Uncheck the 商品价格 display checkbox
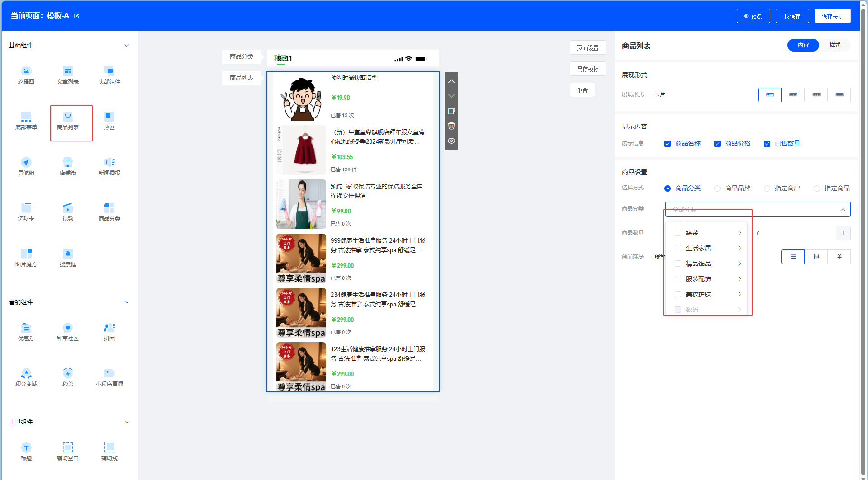Image resolution: width=868 pixels, height=480 pixels. coord(717,144)
